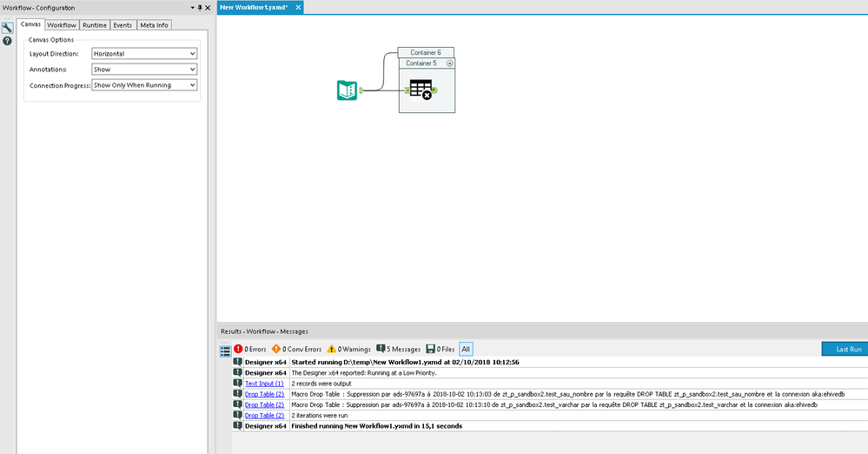Click message icon beside 'Finished running' row
This screenshot has height=454, width=868.
[x=237, y=425]
